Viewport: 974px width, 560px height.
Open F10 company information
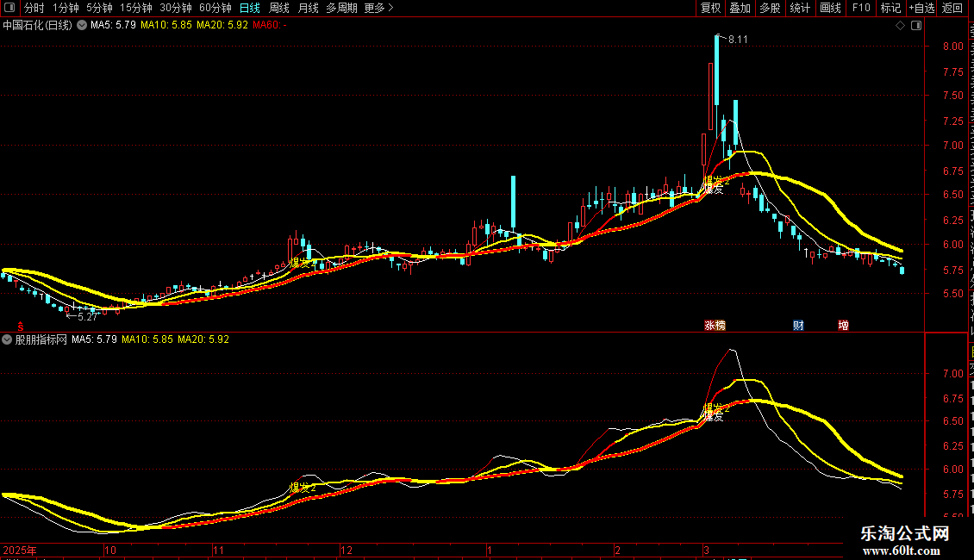(861, 8)
